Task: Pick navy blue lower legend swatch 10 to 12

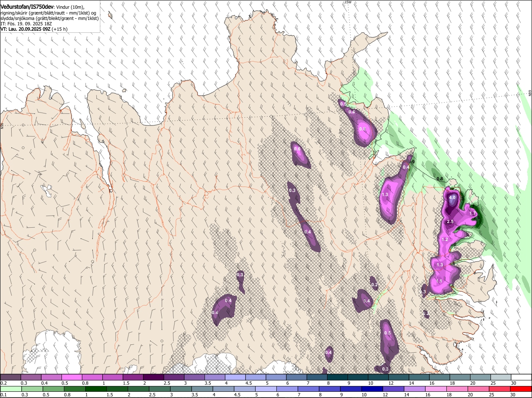Action: (372, 389)
